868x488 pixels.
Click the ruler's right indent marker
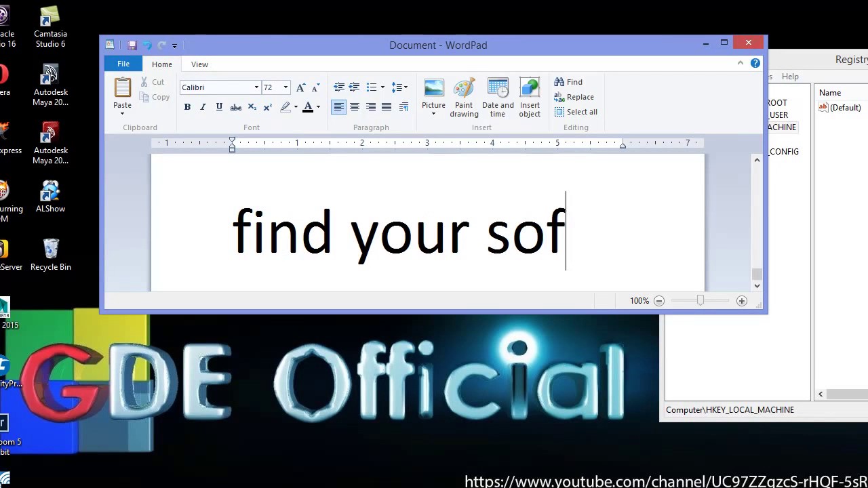(623, 145)
